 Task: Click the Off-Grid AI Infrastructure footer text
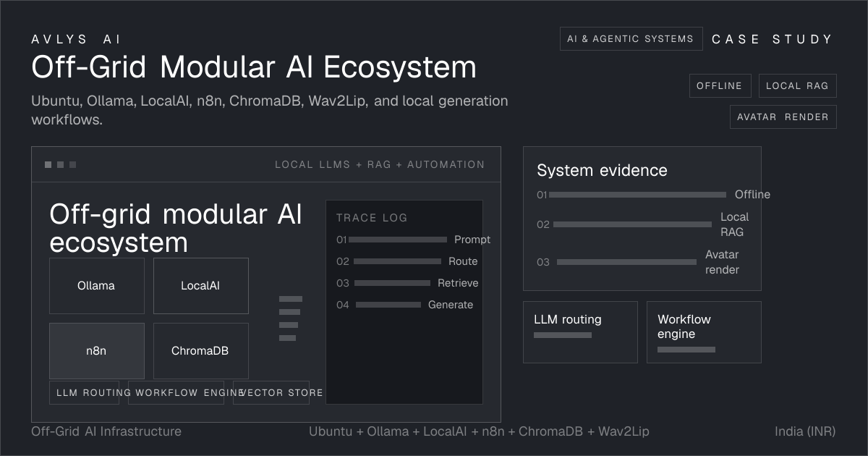tap(106, 431)
